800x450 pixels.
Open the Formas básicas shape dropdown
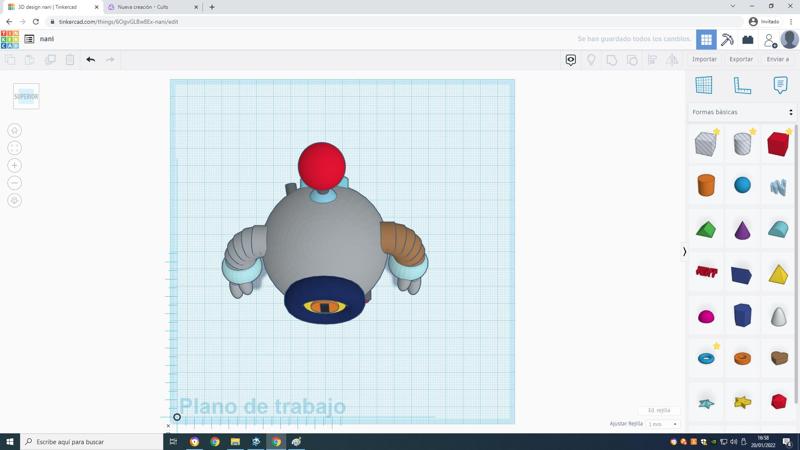[x=741, y=112]
